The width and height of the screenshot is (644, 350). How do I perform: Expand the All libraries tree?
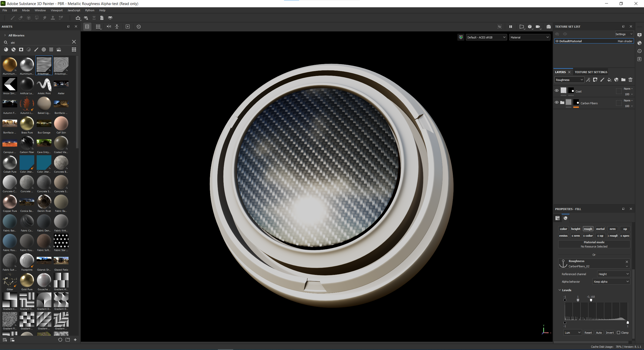click(5, 35)
